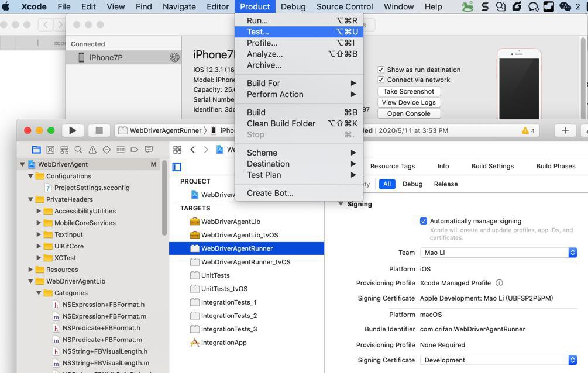
Task: Click the Sogou S icon in menu bar
Action: coord(484,6)
